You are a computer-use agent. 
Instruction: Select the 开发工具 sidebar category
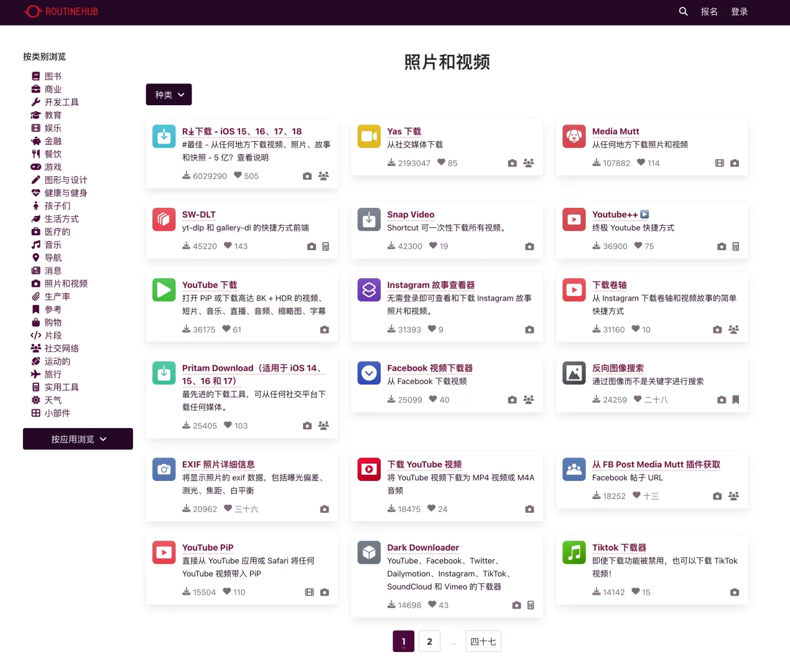click(62, 102)
